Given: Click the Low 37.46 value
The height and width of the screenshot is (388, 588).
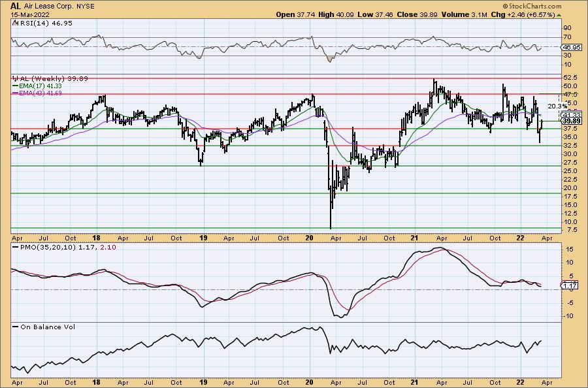Looking at the screenshot, I should pos(375,14).
